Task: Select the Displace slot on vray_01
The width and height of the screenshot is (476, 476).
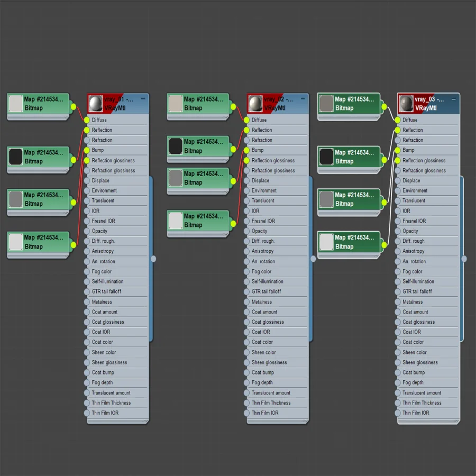Action: click(x=118, y=181)
